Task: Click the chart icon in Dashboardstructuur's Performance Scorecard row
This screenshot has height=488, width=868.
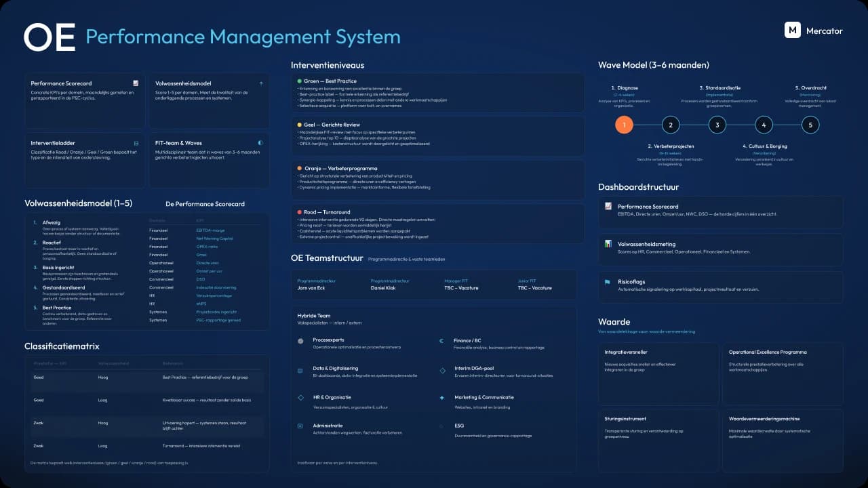Action: 608,206
